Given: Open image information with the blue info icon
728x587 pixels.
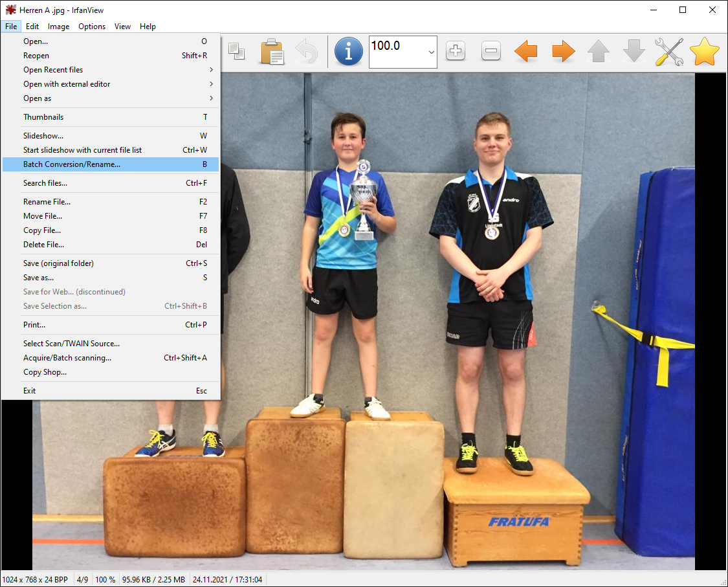Looking at the screenshot, I should coord(348,52).
